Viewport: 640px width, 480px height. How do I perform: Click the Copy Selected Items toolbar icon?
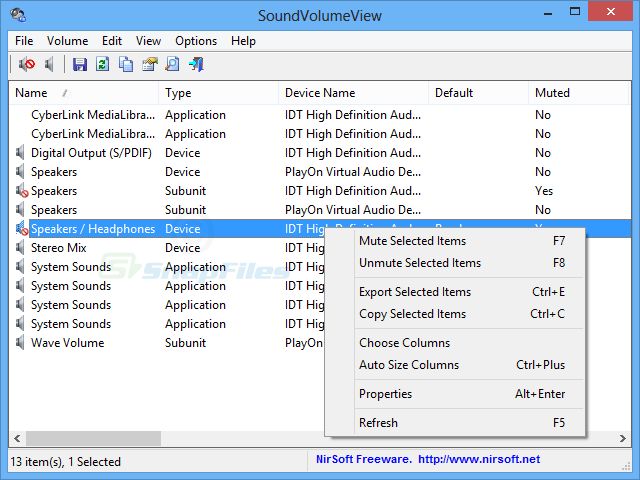pyautogui.click(x=126, y=65)
